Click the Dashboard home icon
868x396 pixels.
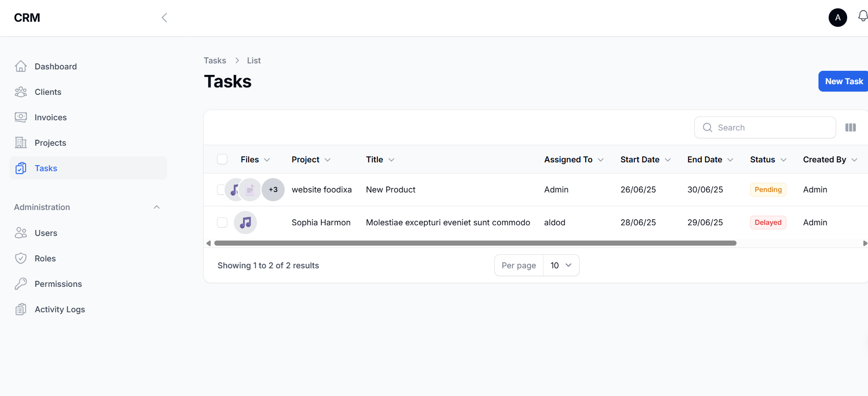[21, 67]
